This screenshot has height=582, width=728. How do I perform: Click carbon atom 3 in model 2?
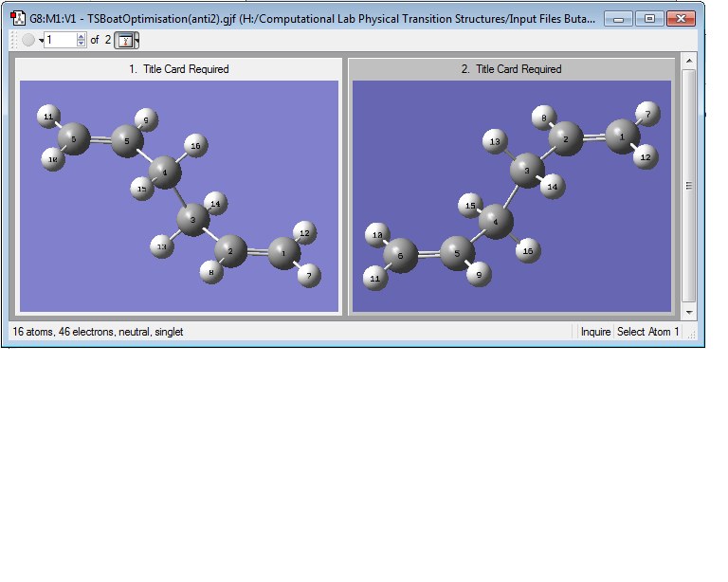tap(527, 171)
